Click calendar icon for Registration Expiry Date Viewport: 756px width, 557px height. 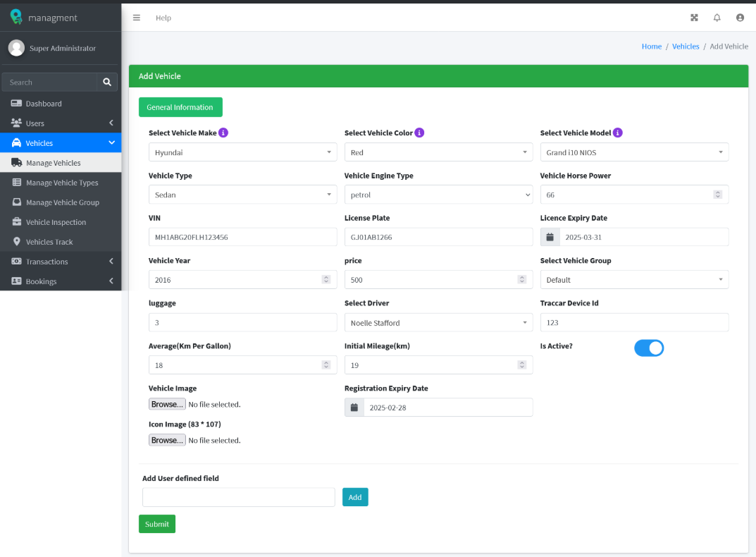point(354,408)
